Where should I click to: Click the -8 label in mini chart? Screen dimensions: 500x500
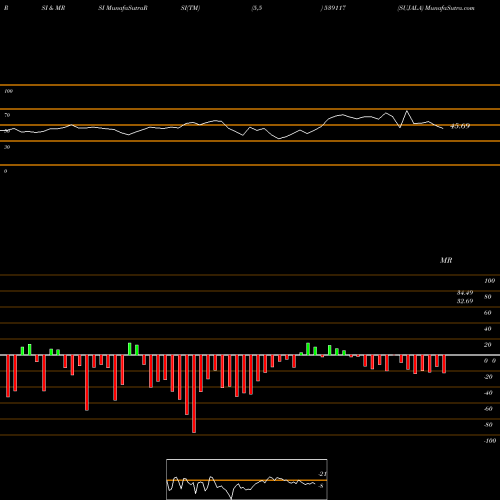pos(321,486)
